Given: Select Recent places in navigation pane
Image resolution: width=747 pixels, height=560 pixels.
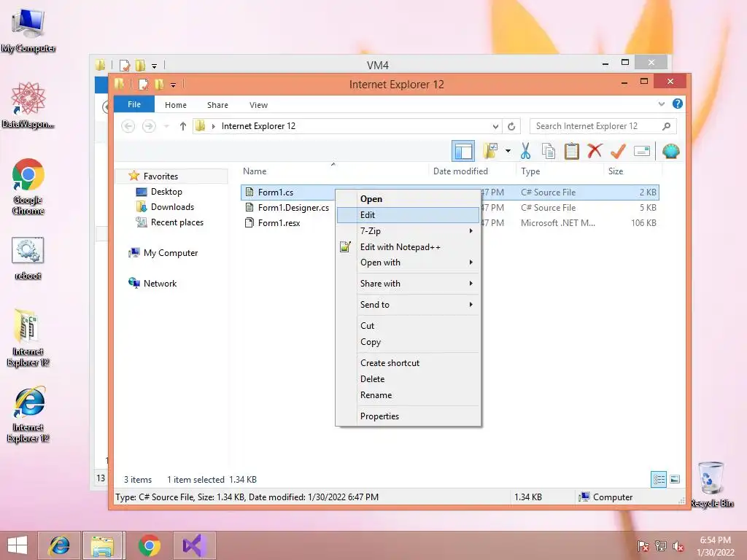Looking at the screenshot, I should pos(177,222).
